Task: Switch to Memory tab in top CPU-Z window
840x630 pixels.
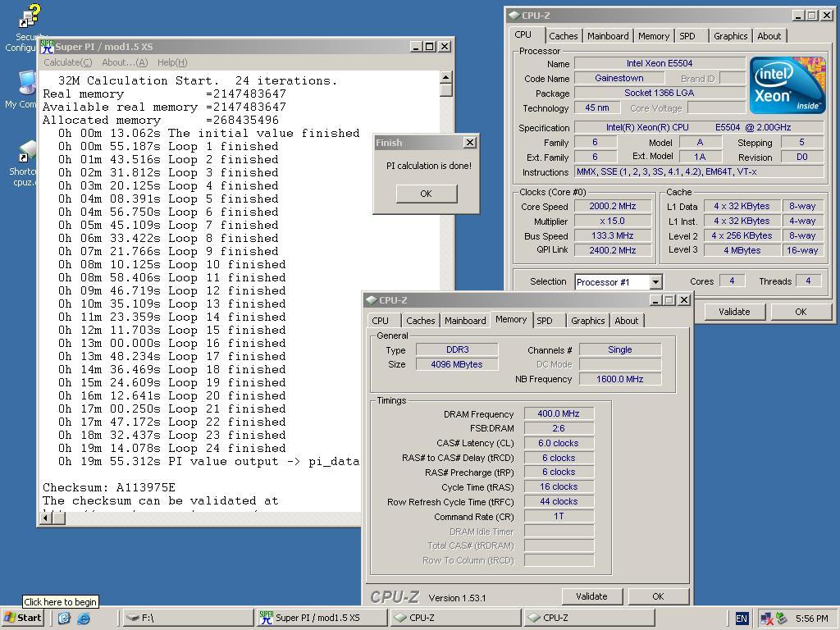Action: click(x=654, y=36)
